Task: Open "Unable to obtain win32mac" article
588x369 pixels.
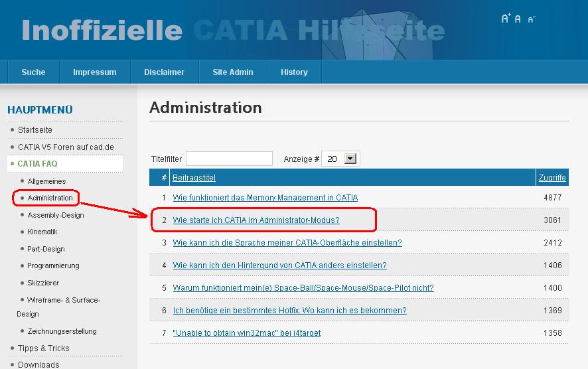Action: (x=247, y=333)
